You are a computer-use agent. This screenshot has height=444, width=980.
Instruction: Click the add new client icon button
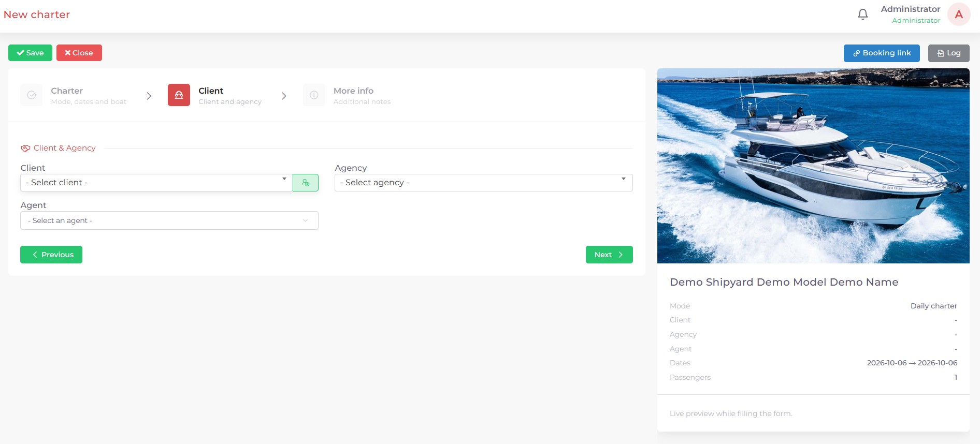coord(306,183)
